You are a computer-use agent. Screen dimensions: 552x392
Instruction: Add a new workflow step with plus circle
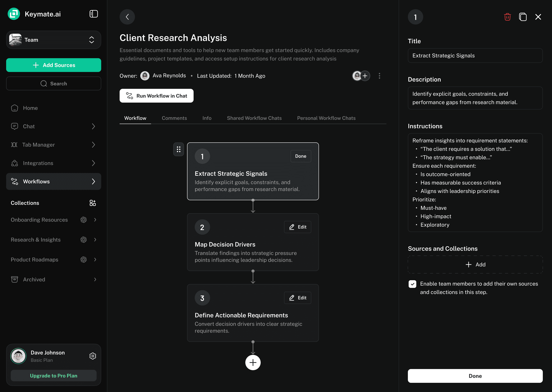pos(253,363)
